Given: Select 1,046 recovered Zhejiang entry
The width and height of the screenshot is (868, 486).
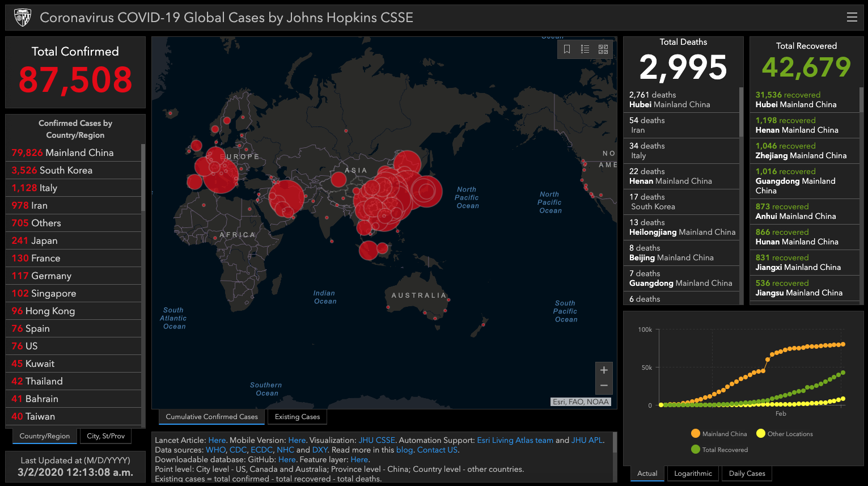Looking at the screenshot, I should [x=805, y=151].
